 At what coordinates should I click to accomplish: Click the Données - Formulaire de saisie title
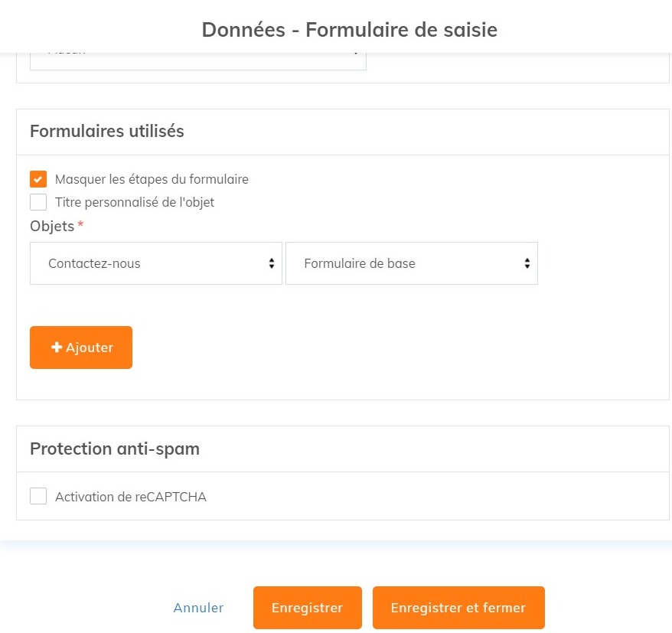pos(350,30)
